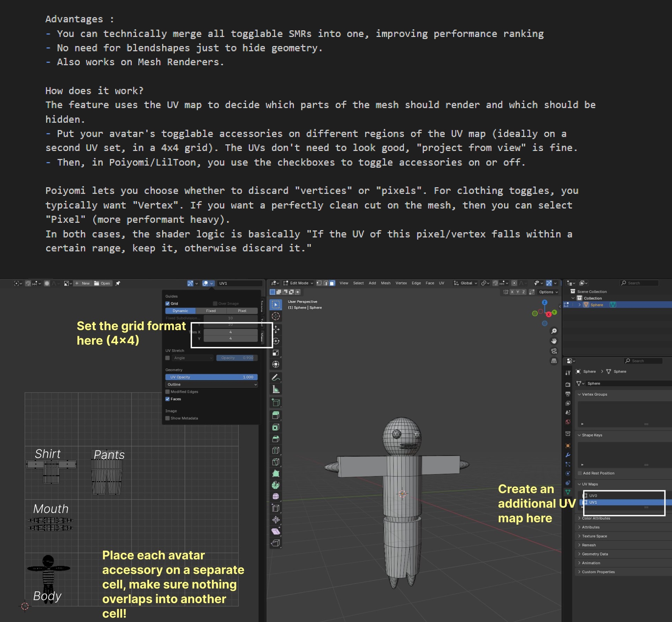
Task: Select the Annotate pencil tool
Action: click(x=276, y=377)
